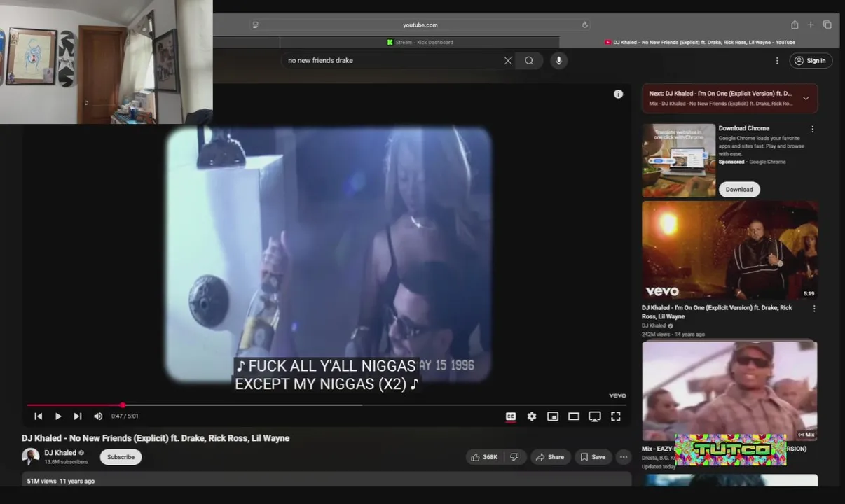This screenshot has width=845, height=504.
Task: Click the Vevo watermark on the video
Action: 617,395
